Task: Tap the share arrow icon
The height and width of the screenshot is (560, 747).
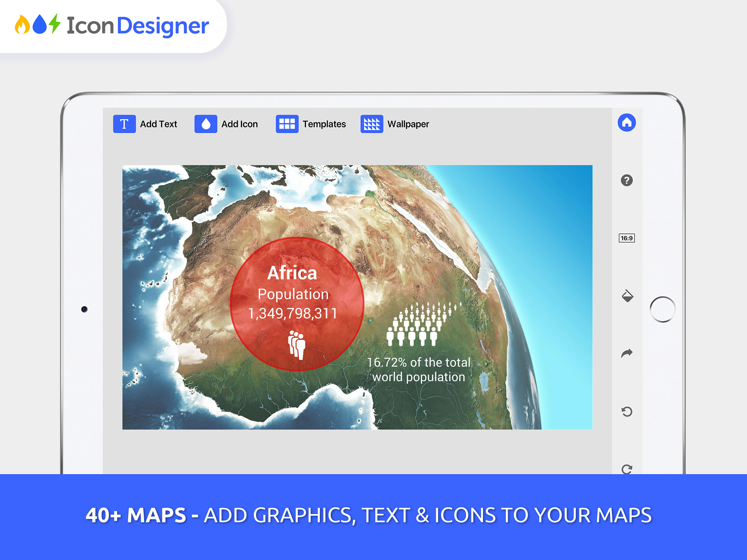Action: [627, 353]
